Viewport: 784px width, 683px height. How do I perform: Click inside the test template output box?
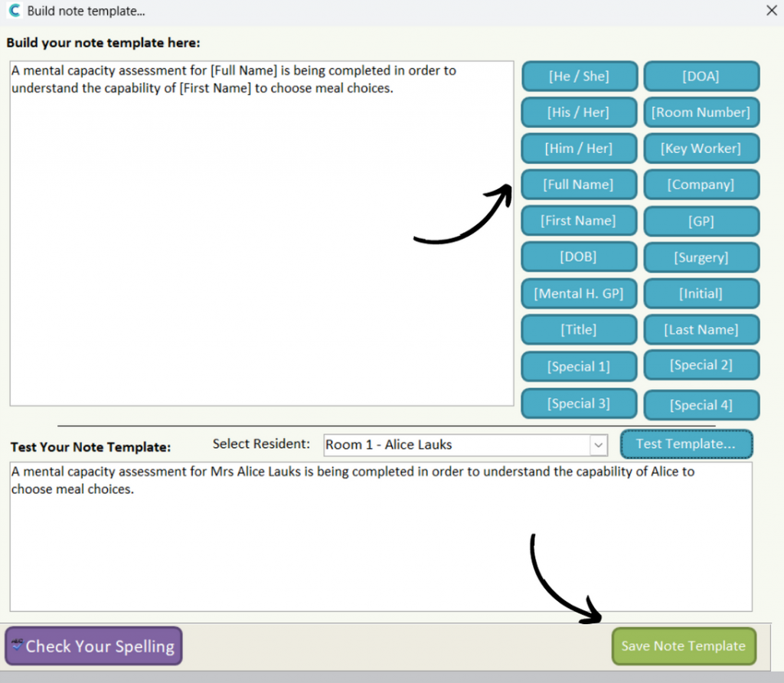click(381, 537)
